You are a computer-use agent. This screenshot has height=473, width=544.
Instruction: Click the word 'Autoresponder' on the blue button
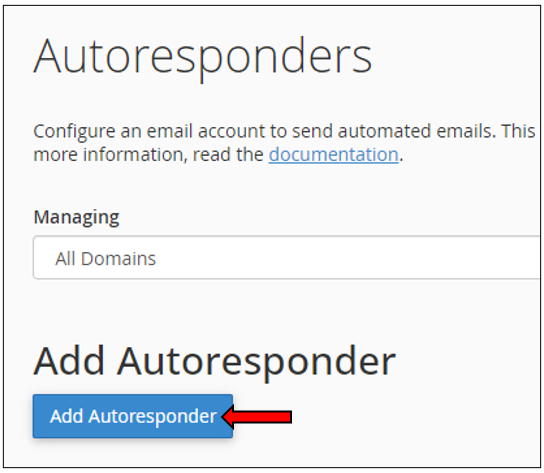pyautogui.click(x=153, y=416)
